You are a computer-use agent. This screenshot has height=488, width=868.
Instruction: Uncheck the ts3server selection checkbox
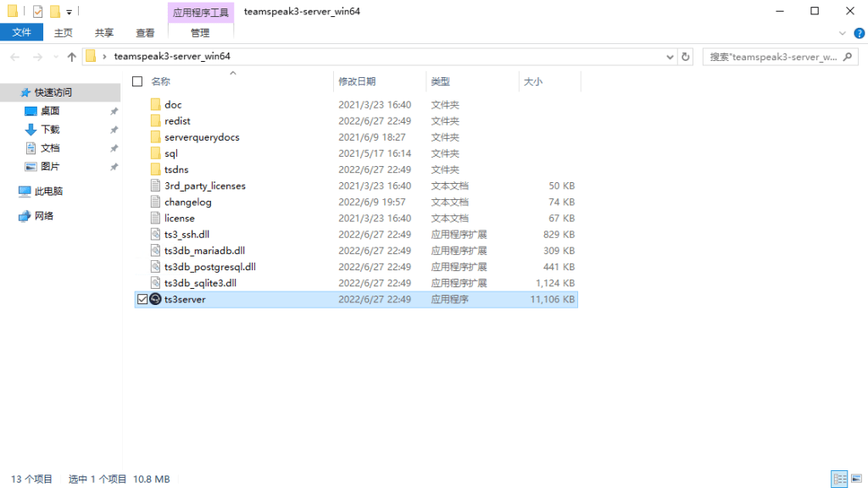click(142, 299)
